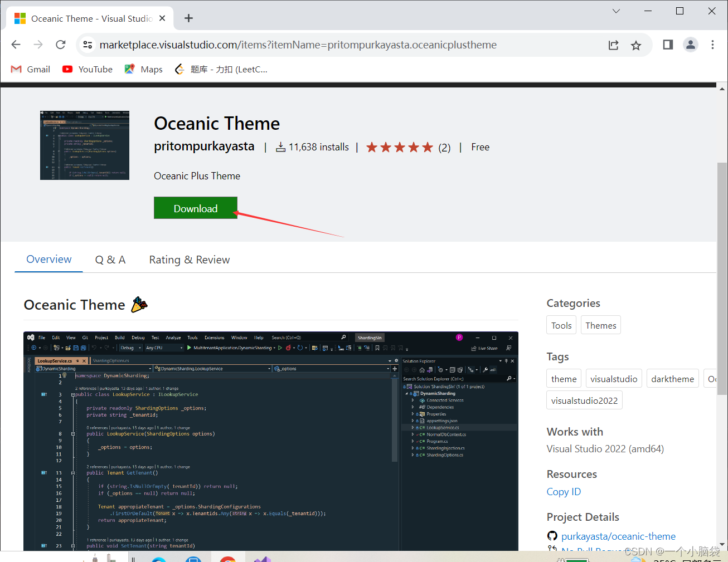
Task: Select the Oceanic Theme browser tab
Action: (90, 18)
